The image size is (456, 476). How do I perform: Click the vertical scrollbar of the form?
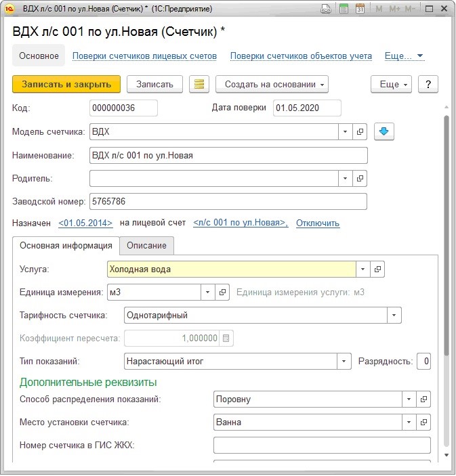click(446, 271)
